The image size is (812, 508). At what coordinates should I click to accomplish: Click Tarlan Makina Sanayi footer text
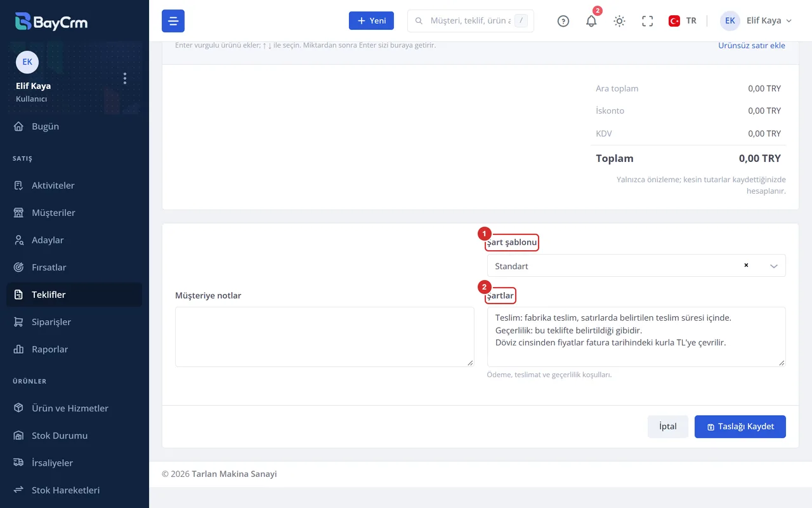pyautogui.click(x=234, y=474)
